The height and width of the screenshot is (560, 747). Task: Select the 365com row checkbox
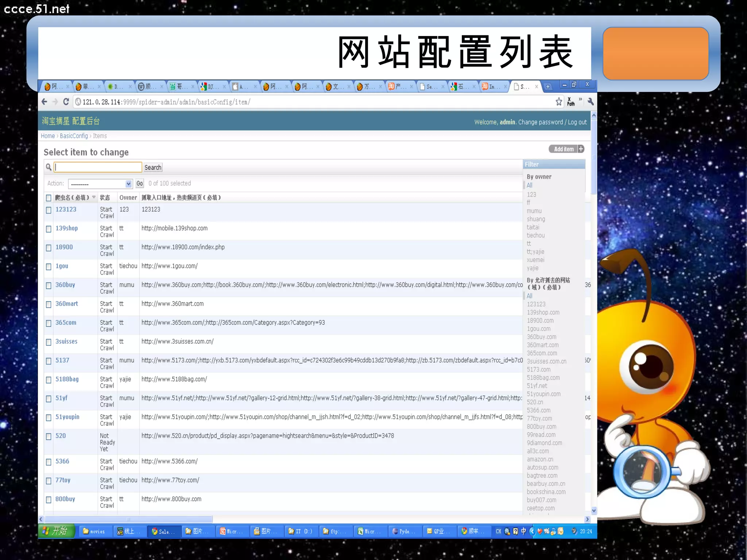click(x=49, y=323)
